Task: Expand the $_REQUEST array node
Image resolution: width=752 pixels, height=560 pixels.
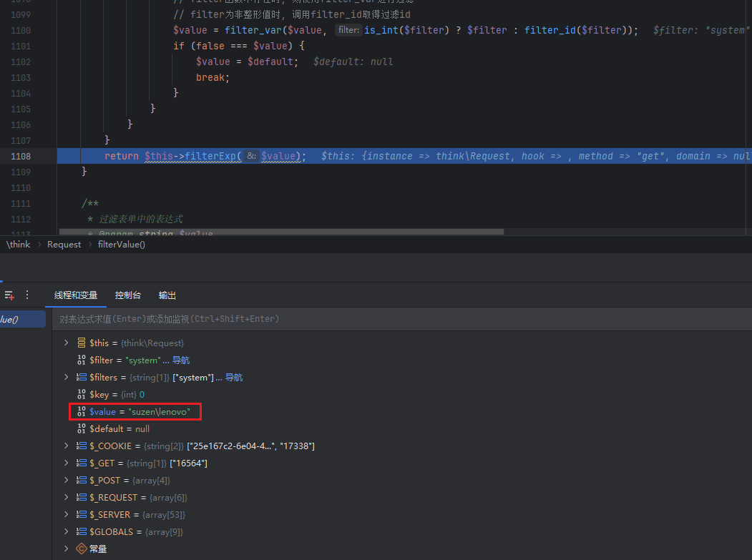Action: 66,497
